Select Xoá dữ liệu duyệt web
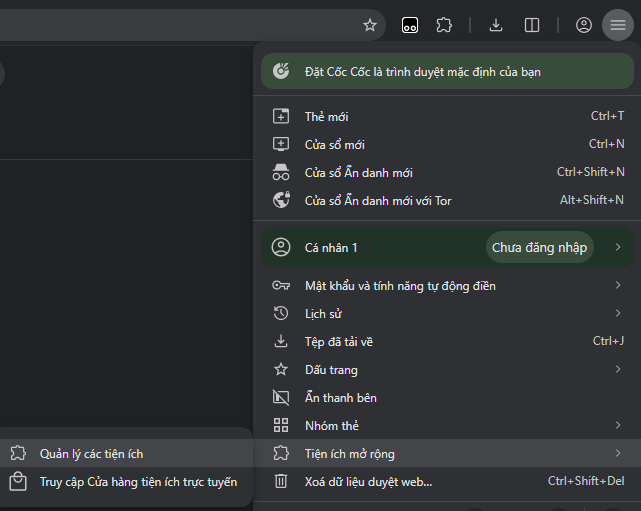 [368, 482]
